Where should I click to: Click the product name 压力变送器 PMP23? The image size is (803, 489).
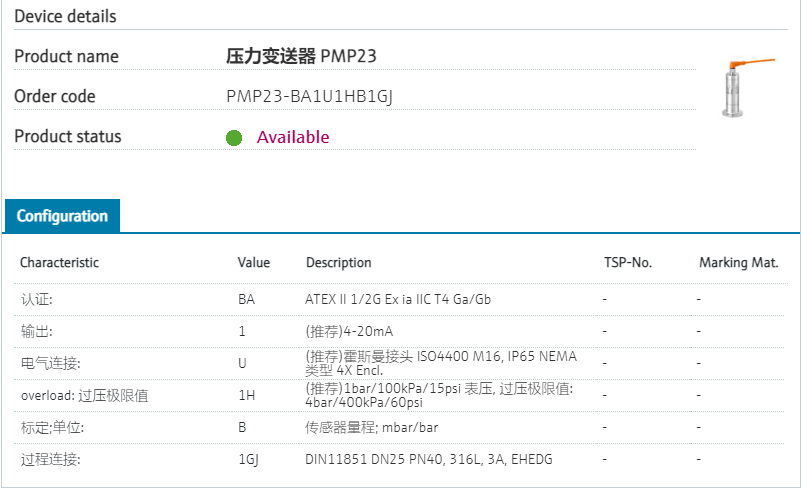pyautogui.click(x=301, y=56)
